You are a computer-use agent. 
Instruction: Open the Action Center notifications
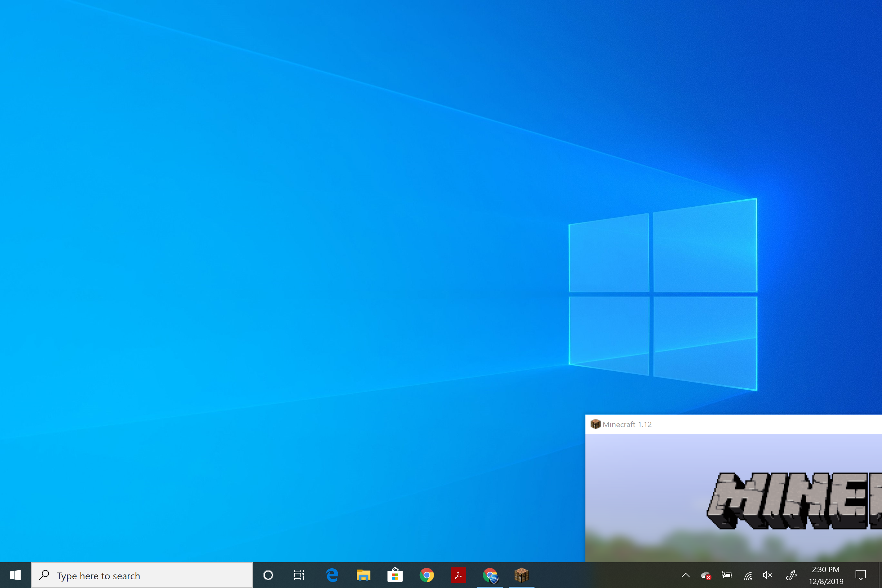tap(861, 575)
